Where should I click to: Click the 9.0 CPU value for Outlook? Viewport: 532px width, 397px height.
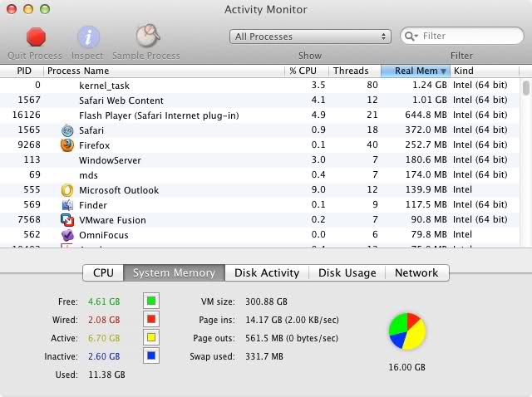318,189
